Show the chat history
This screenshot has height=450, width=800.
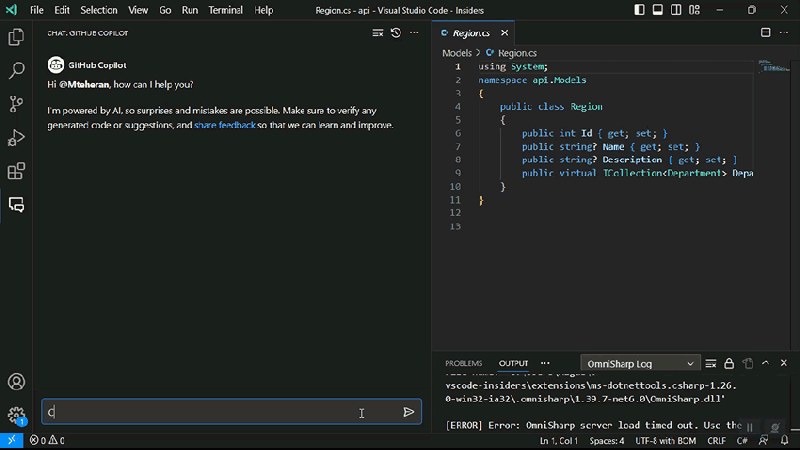[396, 33]
